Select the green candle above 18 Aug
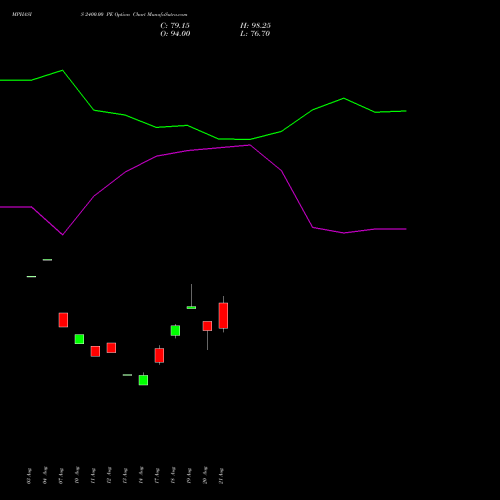 coord(175,331)
